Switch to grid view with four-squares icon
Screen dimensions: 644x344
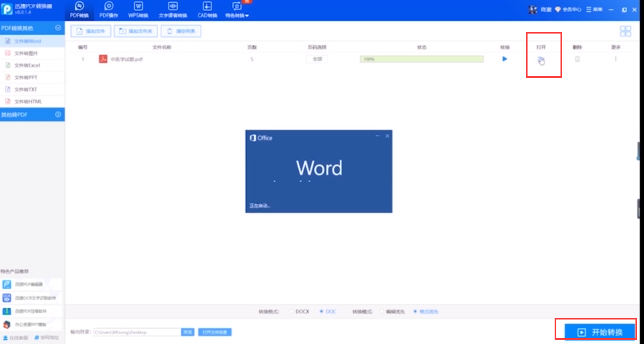click(x=625, y=31)
